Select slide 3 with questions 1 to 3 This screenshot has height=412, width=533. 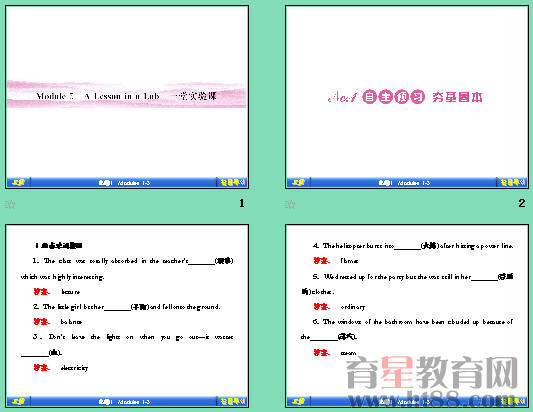click(127, 315)
